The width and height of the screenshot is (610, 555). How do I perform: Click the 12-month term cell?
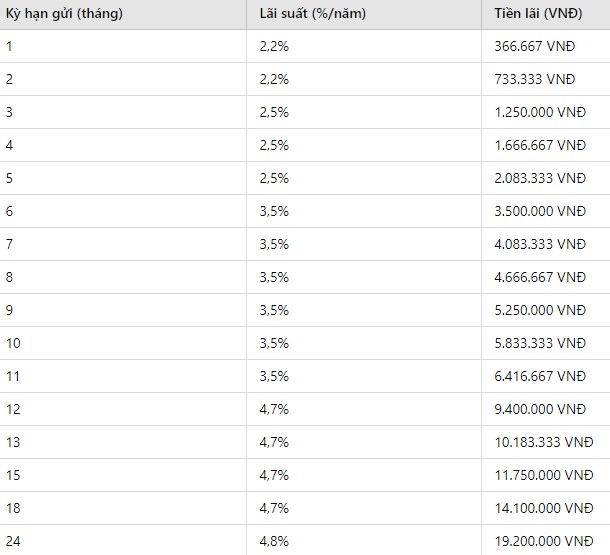pos(13,409)
